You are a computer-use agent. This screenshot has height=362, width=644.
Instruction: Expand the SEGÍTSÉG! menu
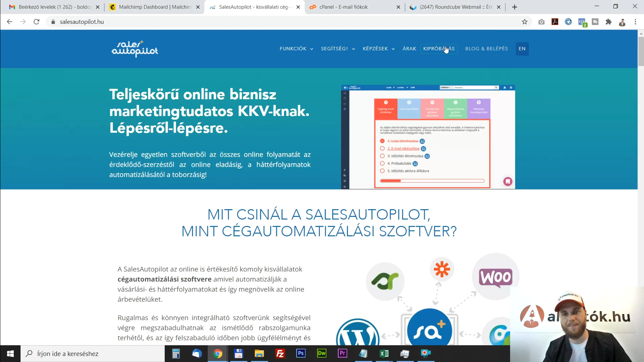338,49
